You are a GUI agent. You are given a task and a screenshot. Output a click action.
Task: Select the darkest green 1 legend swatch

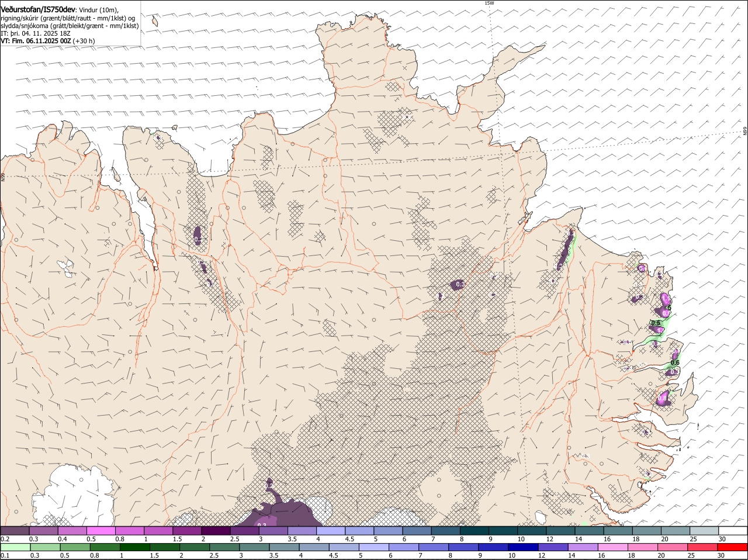(x=134, y=547)
